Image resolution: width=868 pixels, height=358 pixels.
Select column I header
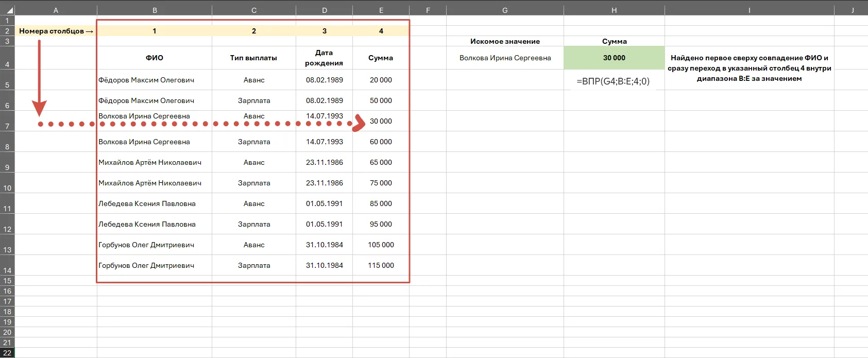(750, 10)
